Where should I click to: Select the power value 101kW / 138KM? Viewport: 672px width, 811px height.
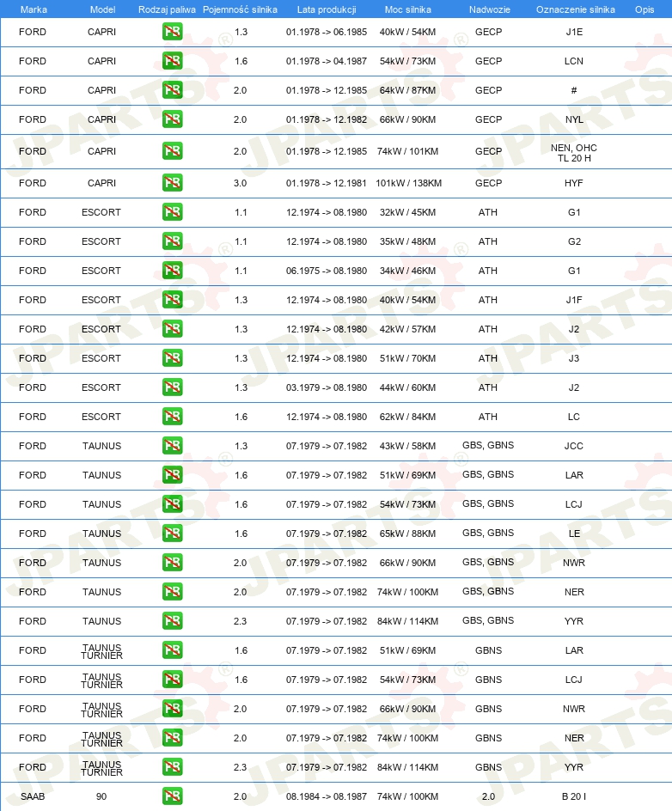click(x=409, y=183)
